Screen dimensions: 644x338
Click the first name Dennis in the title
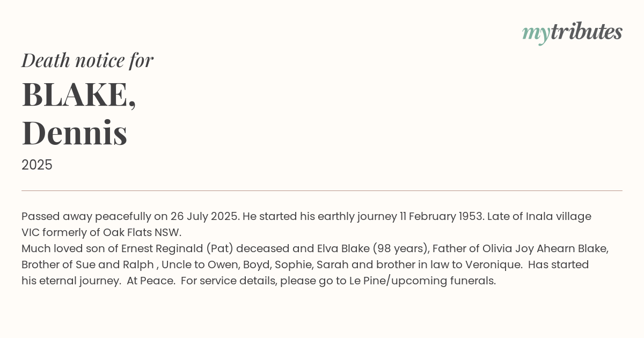[75, 133]
